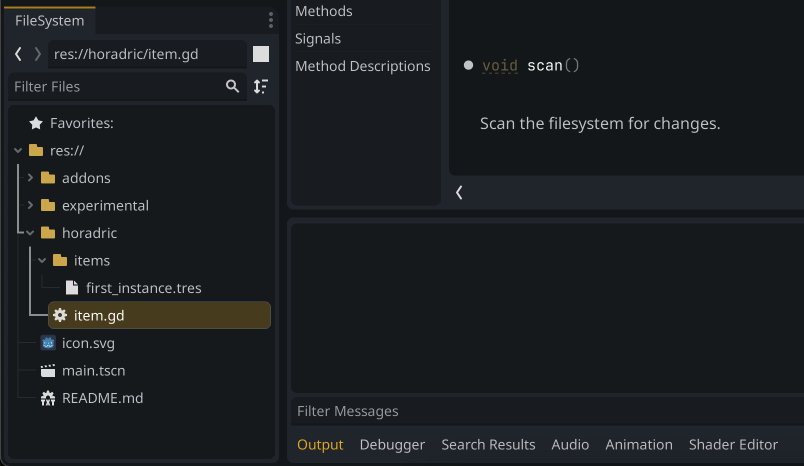Switch to the Debugger tab
The height and width of the screenshot is (466, 804).
[392, 444]
